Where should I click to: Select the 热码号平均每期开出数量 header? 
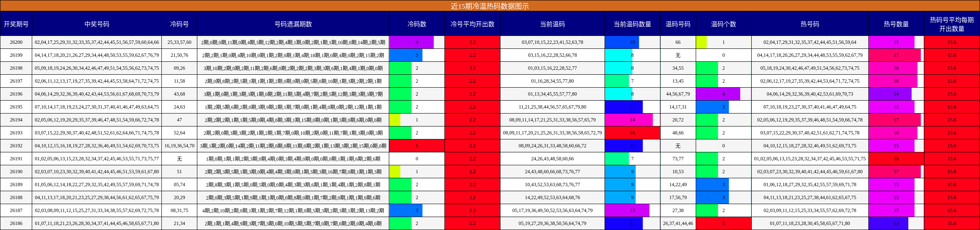click(952, 24)
